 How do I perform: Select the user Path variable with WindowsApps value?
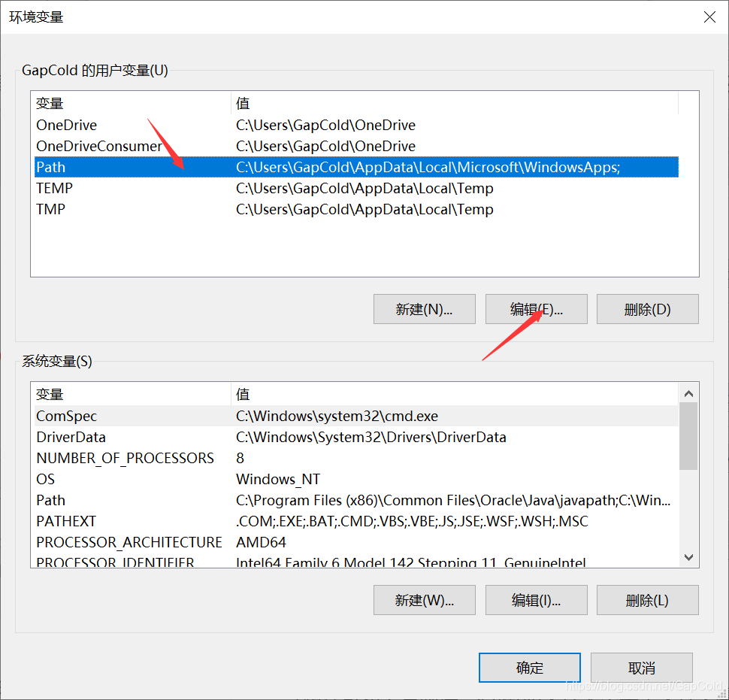click(x=356, y=167)
